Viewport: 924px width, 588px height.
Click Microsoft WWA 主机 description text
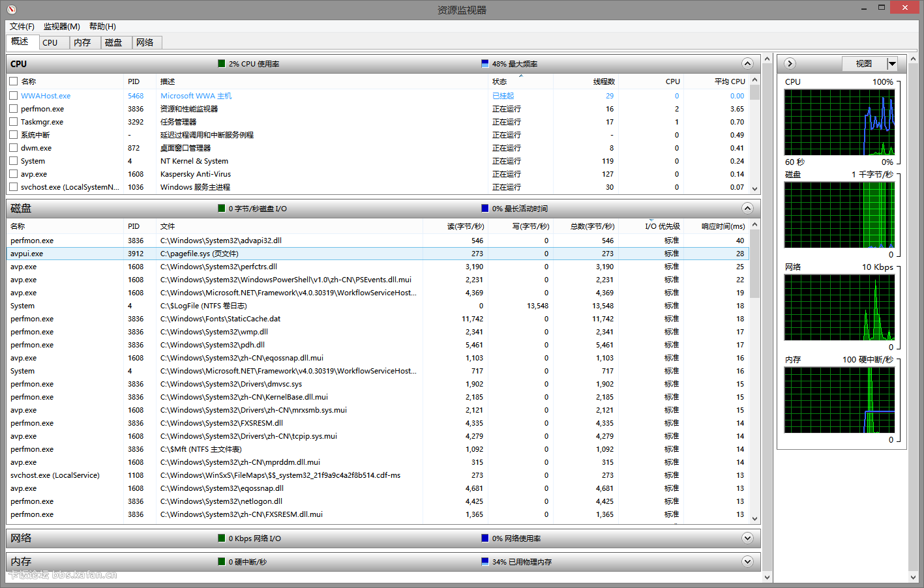[x=196, y=96]
